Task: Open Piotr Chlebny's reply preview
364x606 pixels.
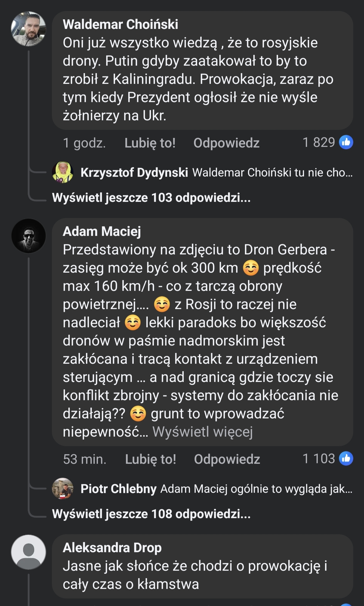Action: tap(256, 489)
